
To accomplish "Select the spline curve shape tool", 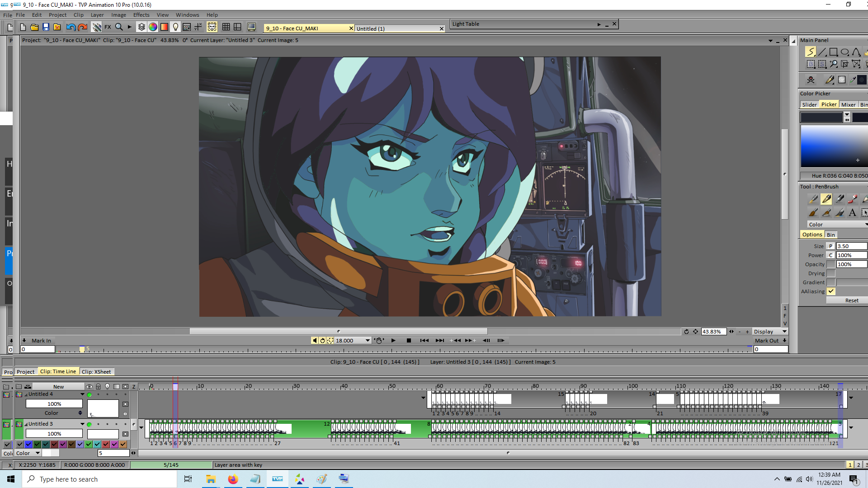I will [856, 52].
